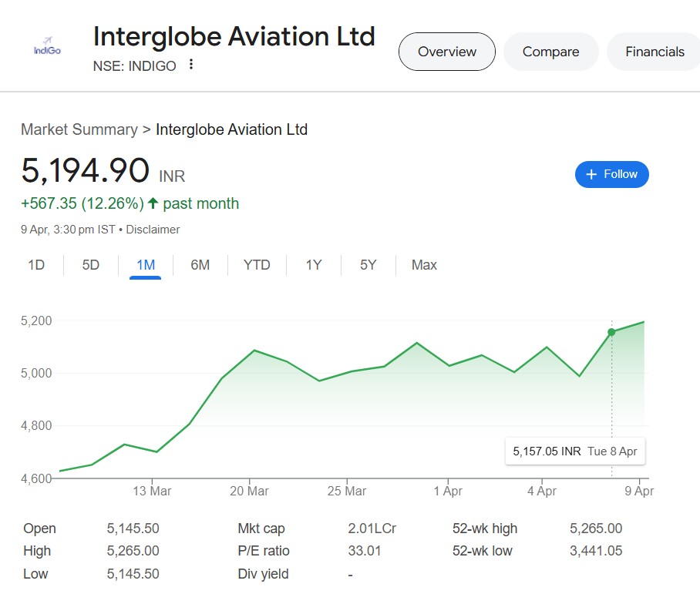700x594 pixels.
Task: Select the Overview tab
Action: 447,52
